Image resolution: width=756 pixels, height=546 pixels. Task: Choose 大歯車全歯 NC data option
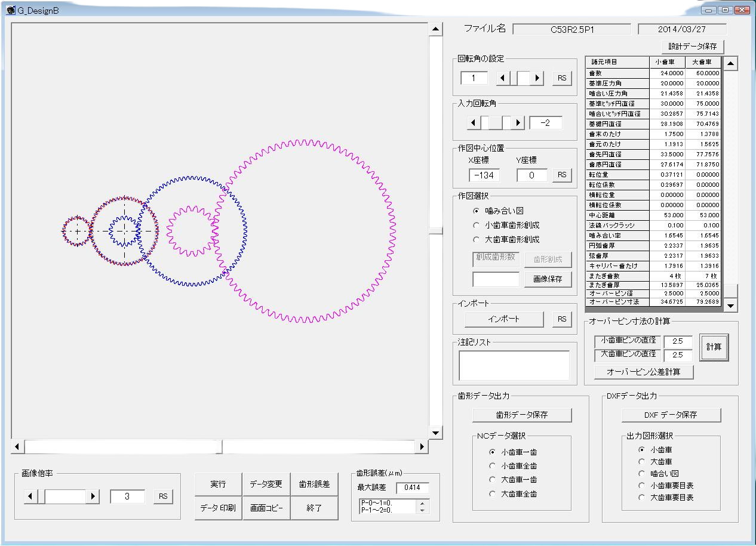[x=493, y=493]
